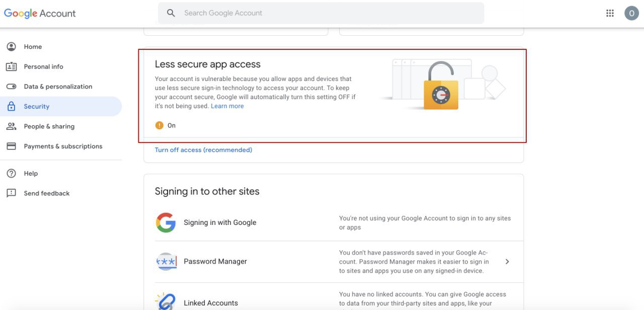Click the Google Account logo
Screen dimensions: 644x310
[40, 14]
